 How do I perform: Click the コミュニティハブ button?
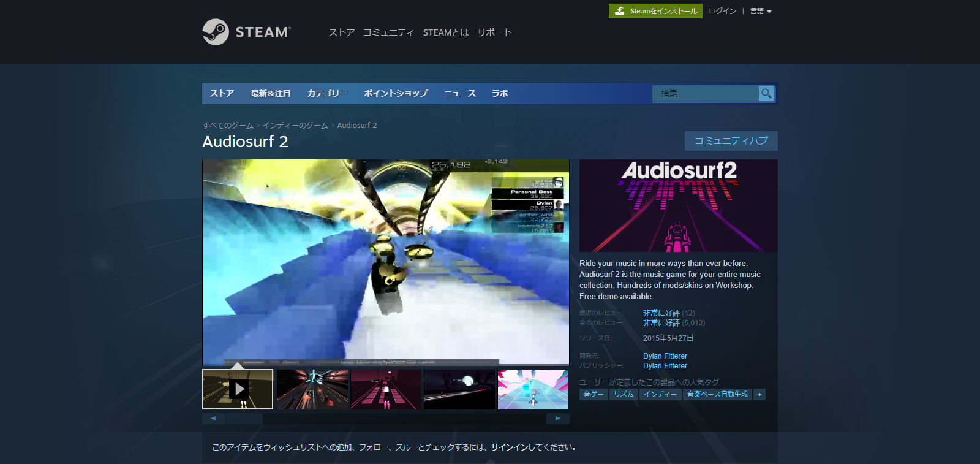[x=731, y=141]
